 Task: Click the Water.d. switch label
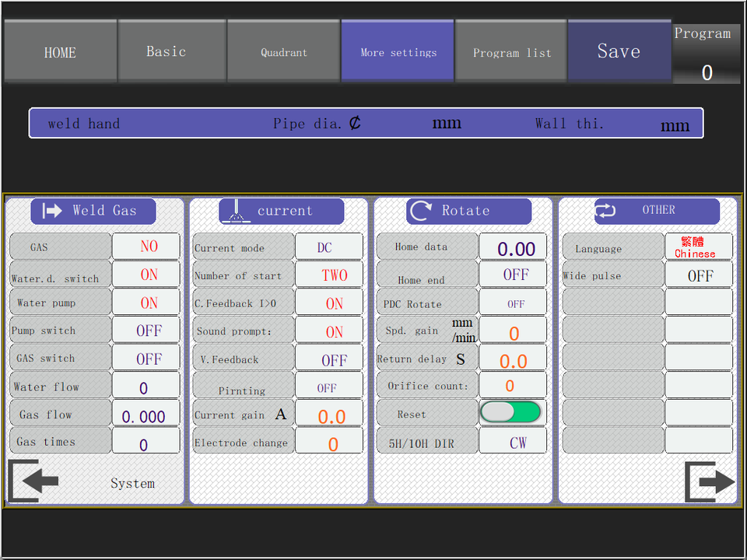point(55,278)
